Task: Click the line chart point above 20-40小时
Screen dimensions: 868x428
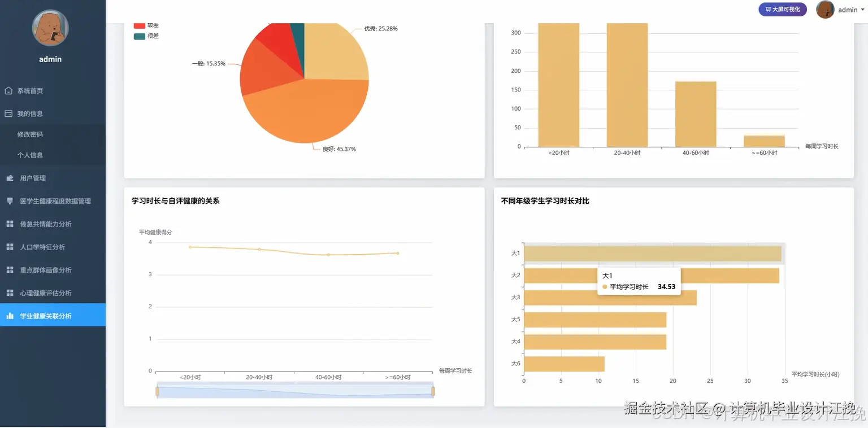Action: 259,249
